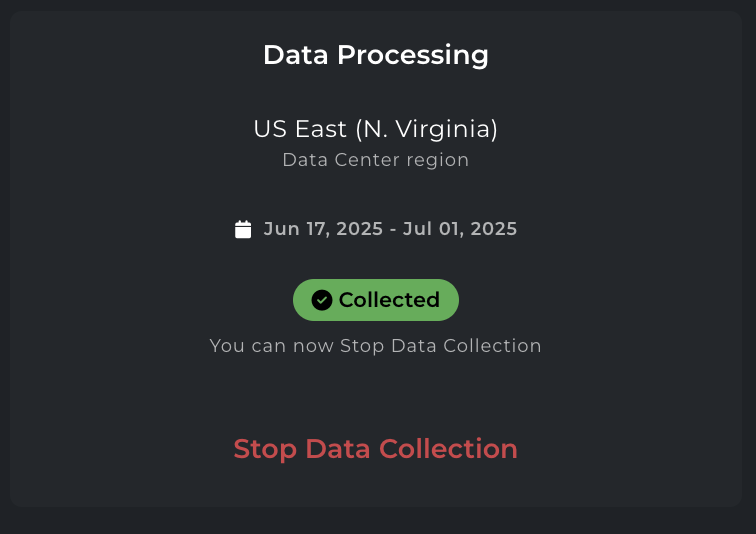Screen dimensions: 756x534
Task: Click the Data Center region label
Action: [376, 160]
